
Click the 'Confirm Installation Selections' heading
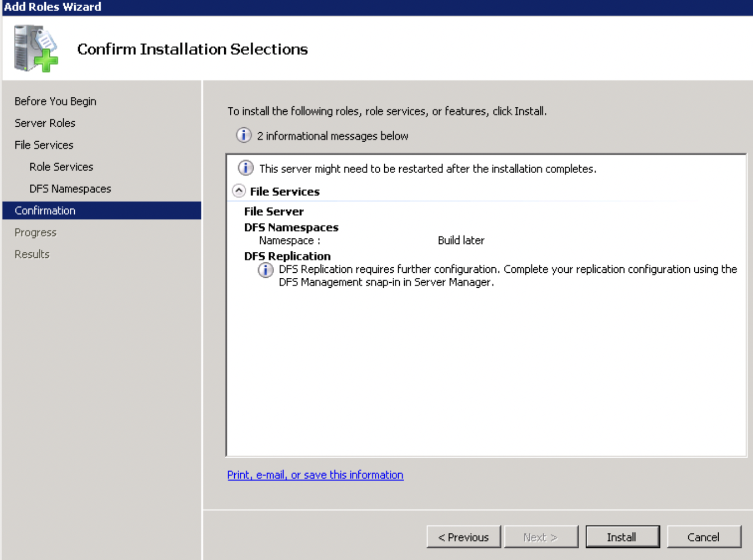192,49
